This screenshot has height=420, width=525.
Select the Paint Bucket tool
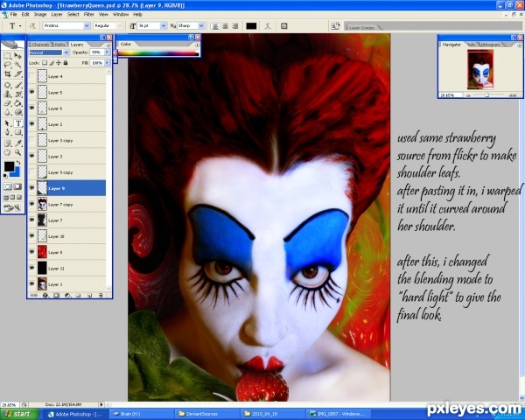click(17, 103)
